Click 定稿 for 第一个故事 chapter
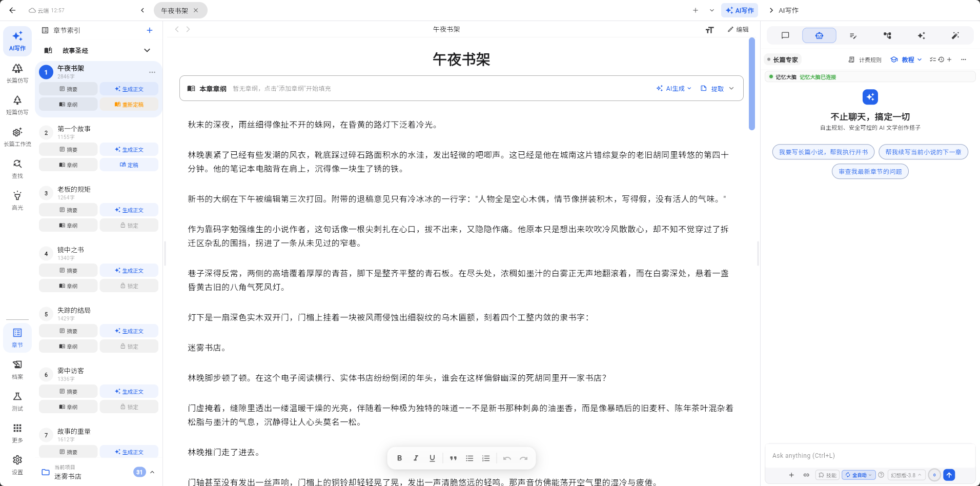Screen dimensions: 980x486 point(129,165)
